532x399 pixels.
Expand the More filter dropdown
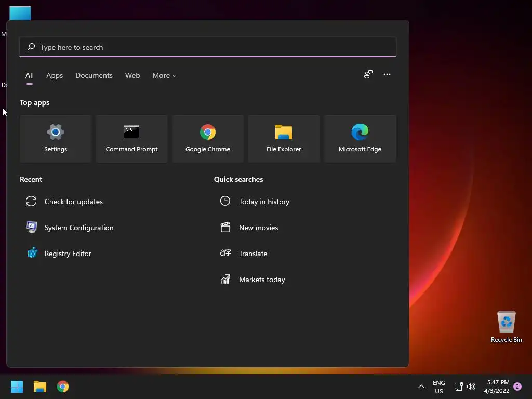165,75
